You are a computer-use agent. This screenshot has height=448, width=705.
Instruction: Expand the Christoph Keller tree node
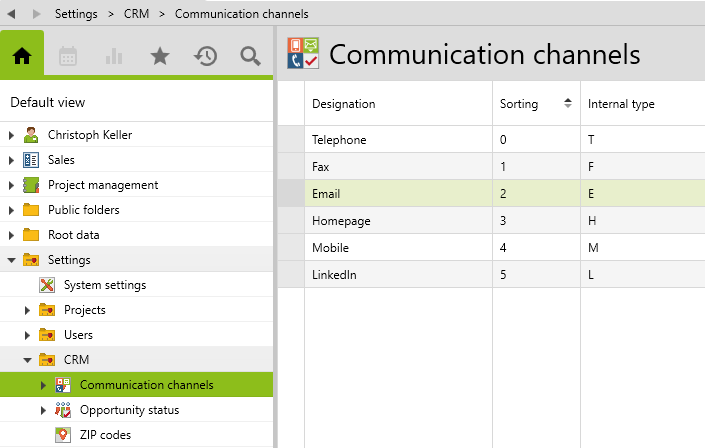(x=12, y=135)
